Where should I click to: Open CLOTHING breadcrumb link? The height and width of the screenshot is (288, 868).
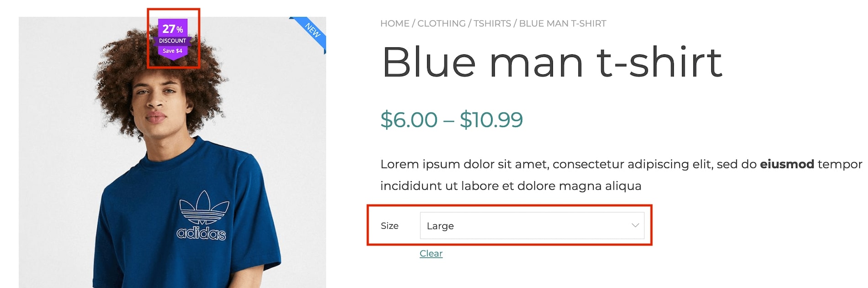(441, 23)
